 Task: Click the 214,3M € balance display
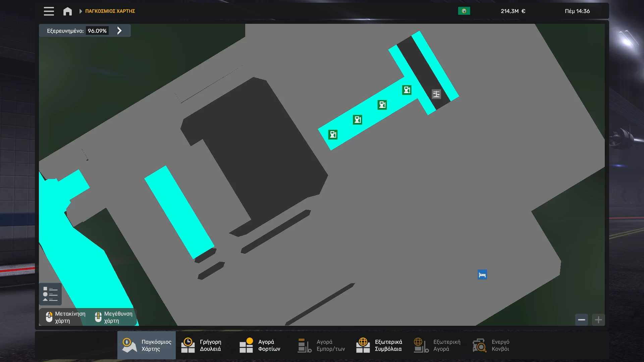pos(513,11)
